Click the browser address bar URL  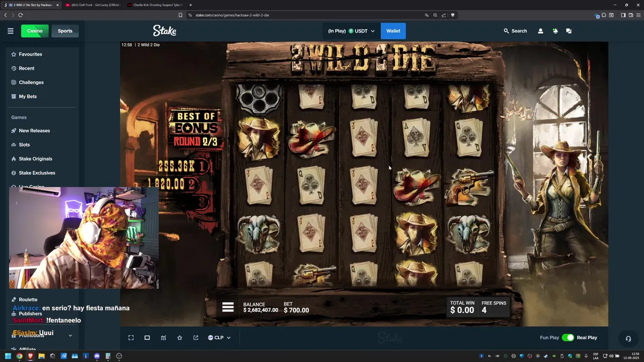[232, 15]
